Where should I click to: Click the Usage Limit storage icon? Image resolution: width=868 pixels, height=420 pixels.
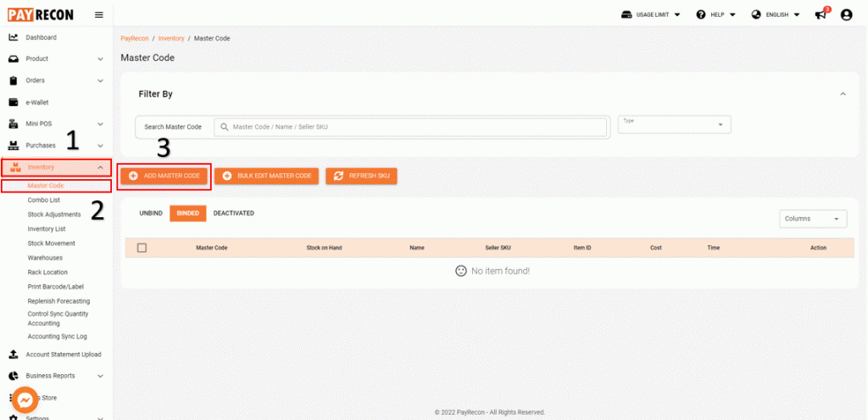click(x=626, y=15)
